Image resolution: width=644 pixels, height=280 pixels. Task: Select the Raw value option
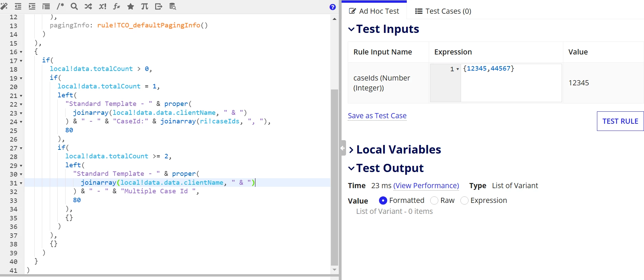(434, 200)
